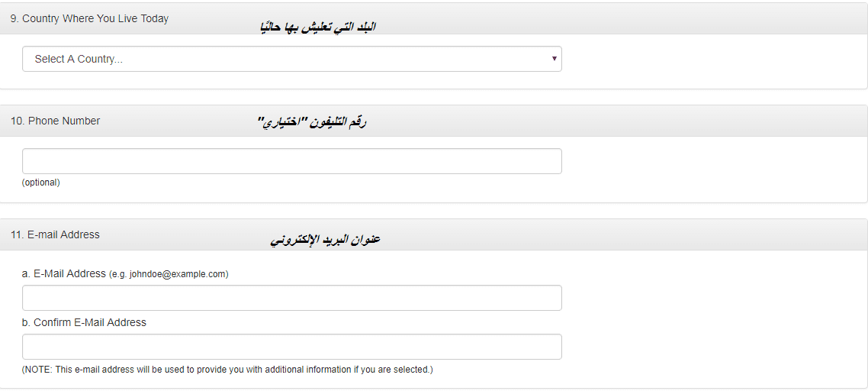Click the NOTE text about e-mail usage

(x=227, y=370)
